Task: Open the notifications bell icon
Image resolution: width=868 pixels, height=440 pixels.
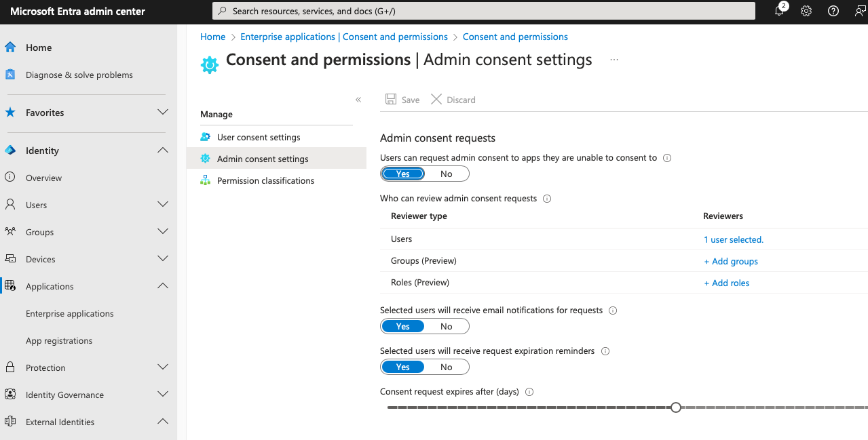Action: pos(779,11)
